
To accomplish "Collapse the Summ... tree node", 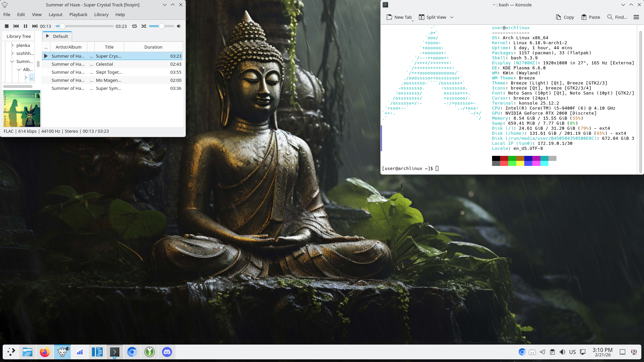I will point(12,61).
